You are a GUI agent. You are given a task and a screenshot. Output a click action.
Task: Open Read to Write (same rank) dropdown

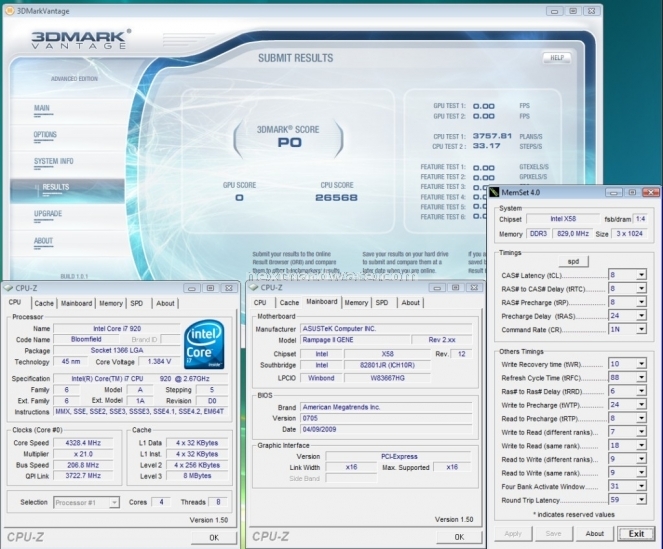(x=641, y=472)
